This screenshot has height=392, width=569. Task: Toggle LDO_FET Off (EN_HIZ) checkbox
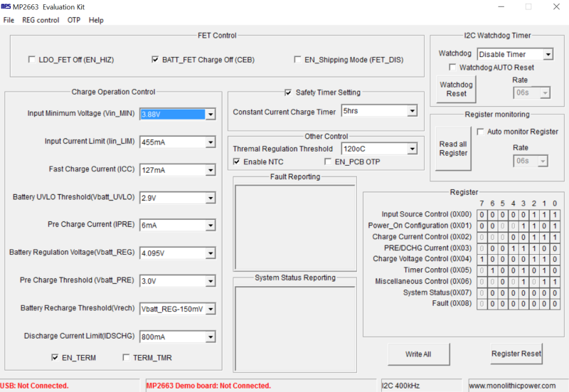pyautogui.click(x=32, y=59)
